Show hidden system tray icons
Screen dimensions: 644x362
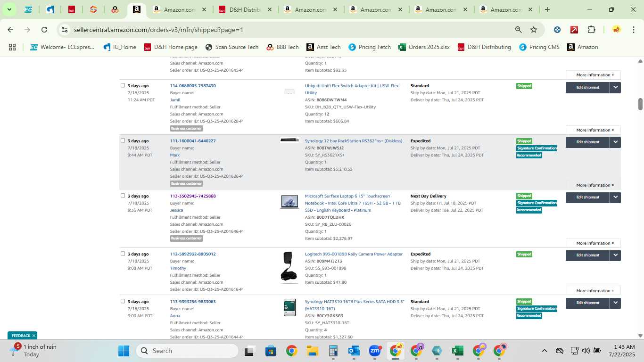(x=544, y=351)
